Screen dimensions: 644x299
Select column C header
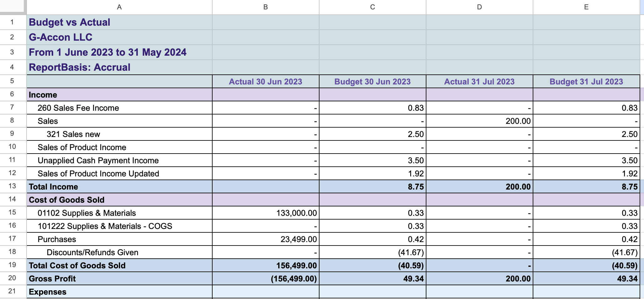click(x=373, y=7)
